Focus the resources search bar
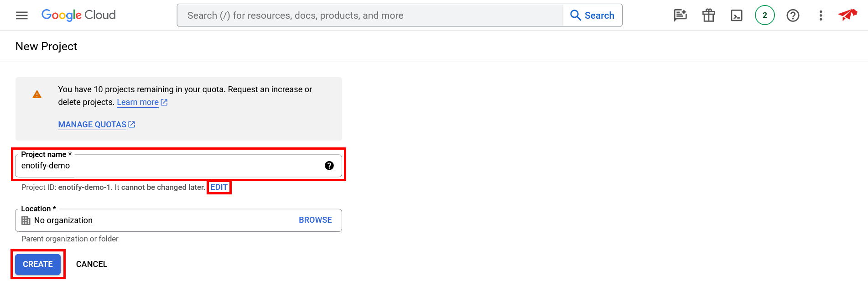Screen dimensions: 868x298 (369, 16)
